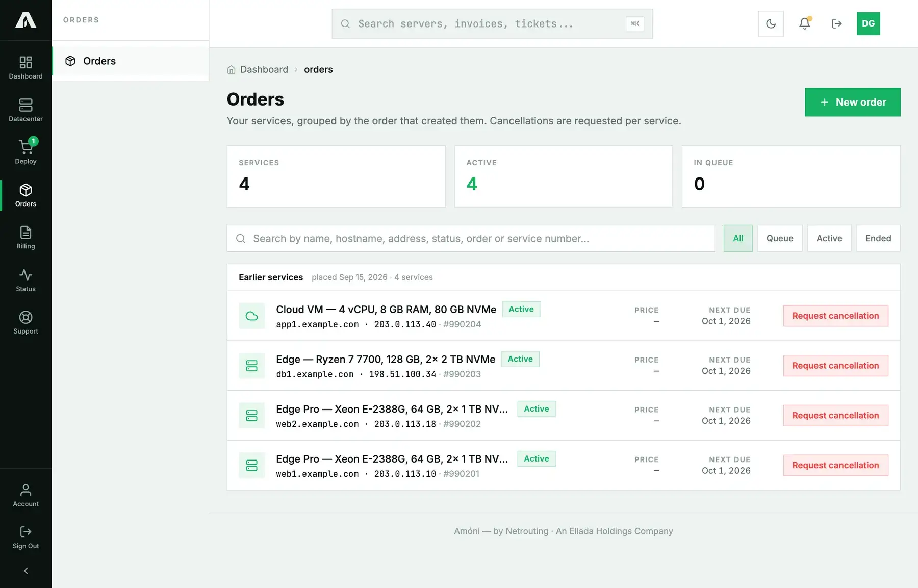Request cancellation for db1.example.com
Screen dimensions: 918x588
[835, 366]
